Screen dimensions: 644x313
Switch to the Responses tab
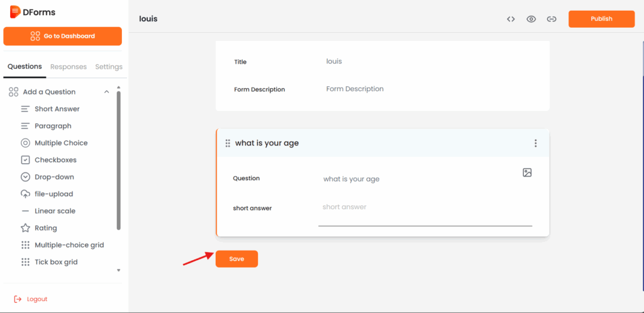(x=69, y=67)
